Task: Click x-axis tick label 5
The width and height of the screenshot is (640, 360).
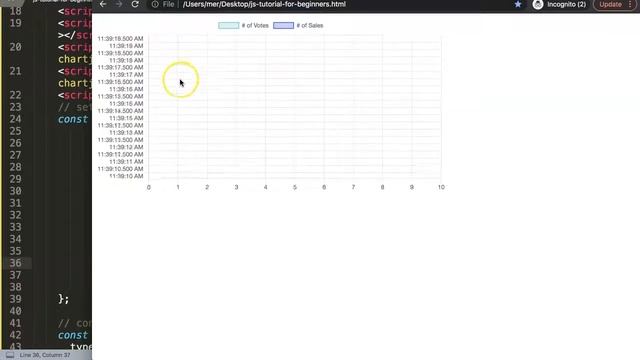Action: tap(295, 187)
